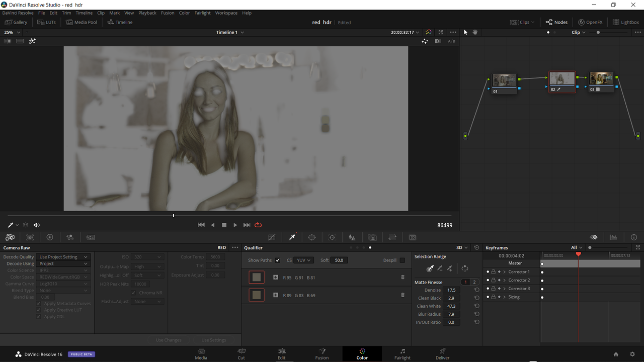Open the 3D qualifier mode dropdown

[x=462, y=247]
